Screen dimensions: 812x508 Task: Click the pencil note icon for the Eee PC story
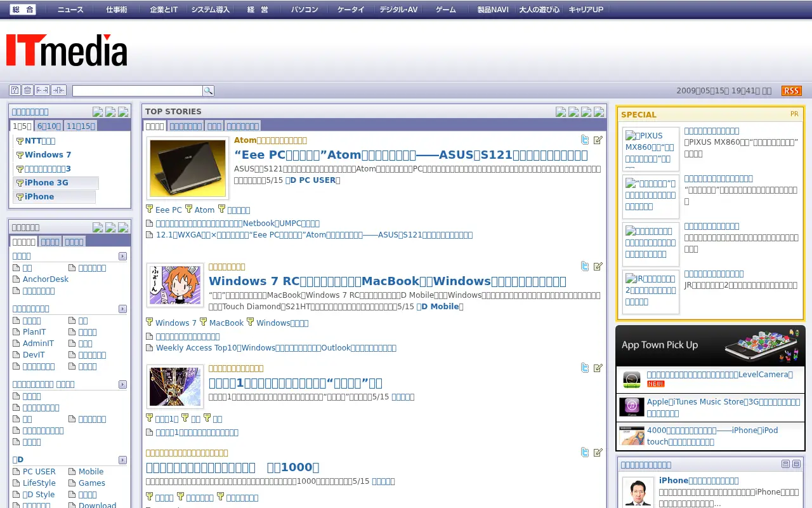598,140
